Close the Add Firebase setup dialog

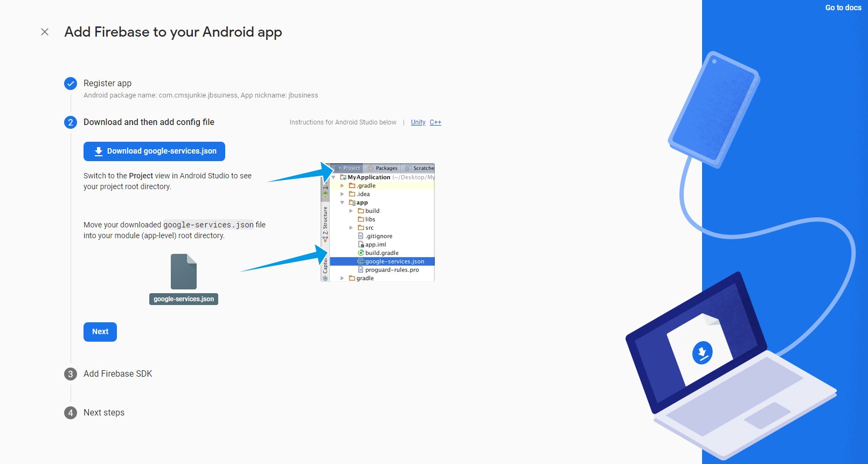click(45, 32)
